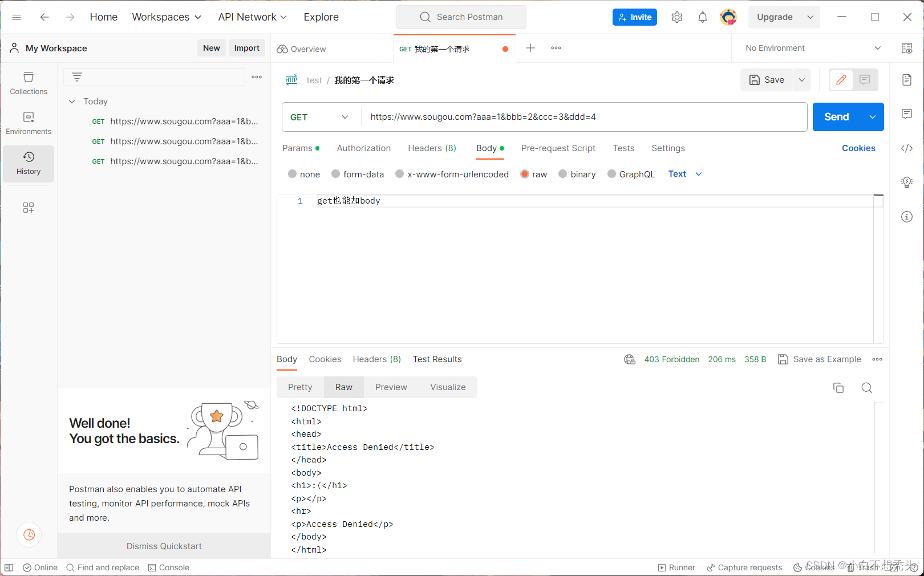Open Upgrade dropdown arrow

pos(810,17)
